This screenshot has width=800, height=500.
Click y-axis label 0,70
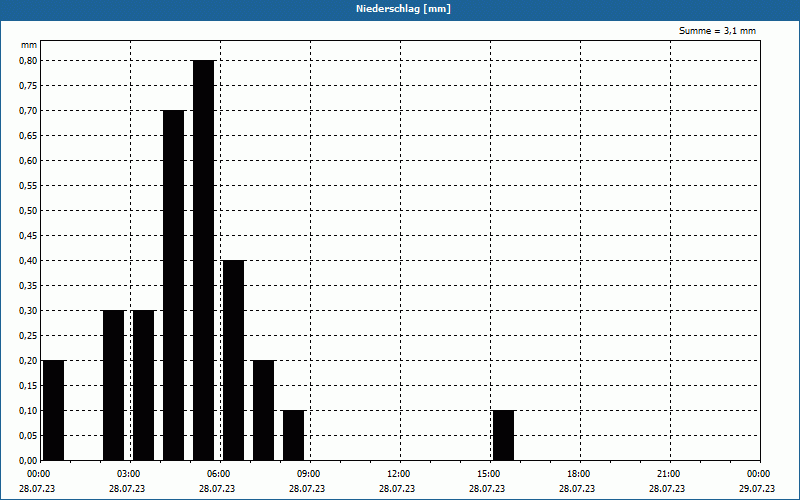[28, 111]
